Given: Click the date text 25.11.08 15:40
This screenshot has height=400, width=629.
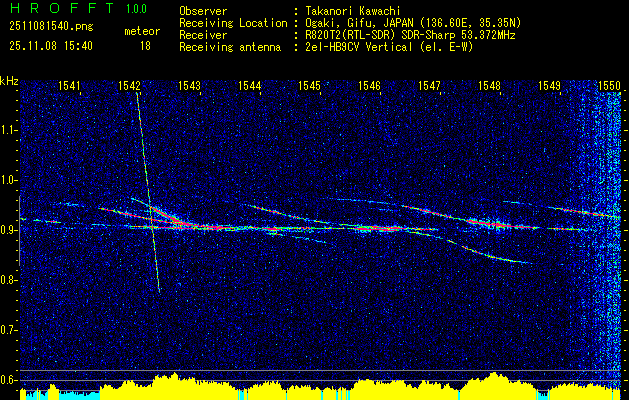Looking at the screenshot, I should (51, 46).
